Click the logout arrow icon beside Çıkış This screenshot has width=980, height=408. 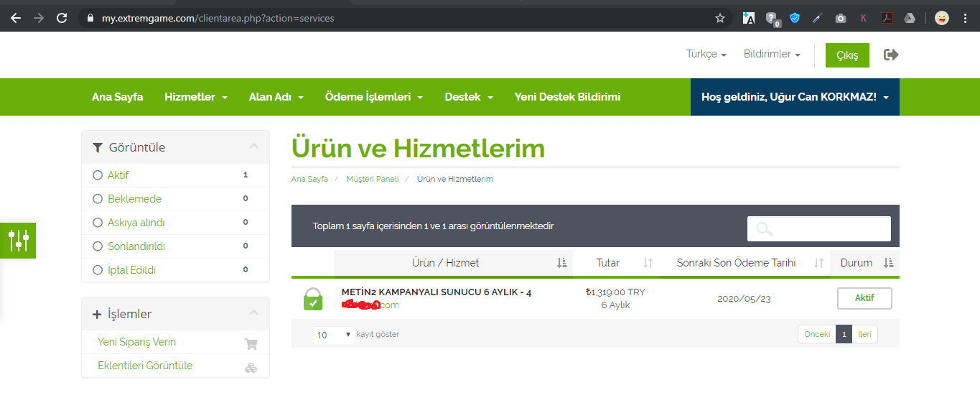click(x=891, y=55)
